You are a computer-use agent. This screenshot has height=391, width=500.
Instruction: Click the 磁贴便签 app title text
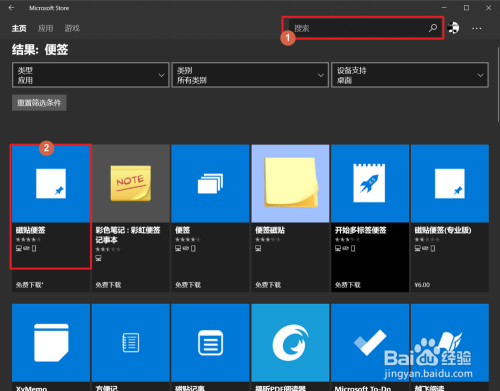(x=30, y=230)
